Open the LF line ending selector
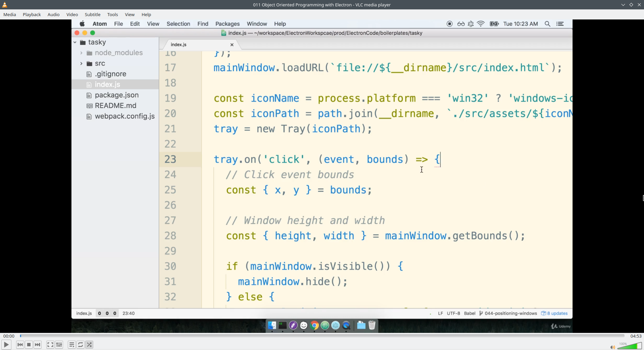This screenshot has width=644, height=350. (440, 313)
